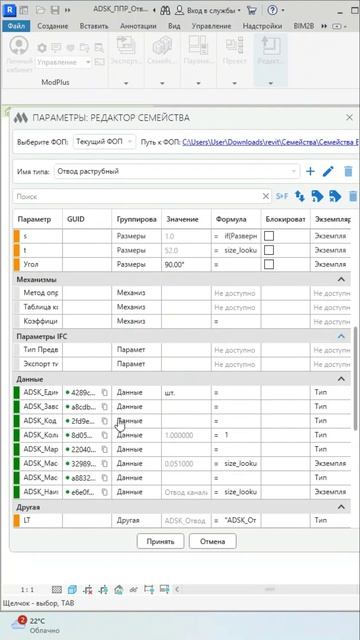Click the delete type trash icon
Screen dimensions: 360x640
(x=348, y=171)
